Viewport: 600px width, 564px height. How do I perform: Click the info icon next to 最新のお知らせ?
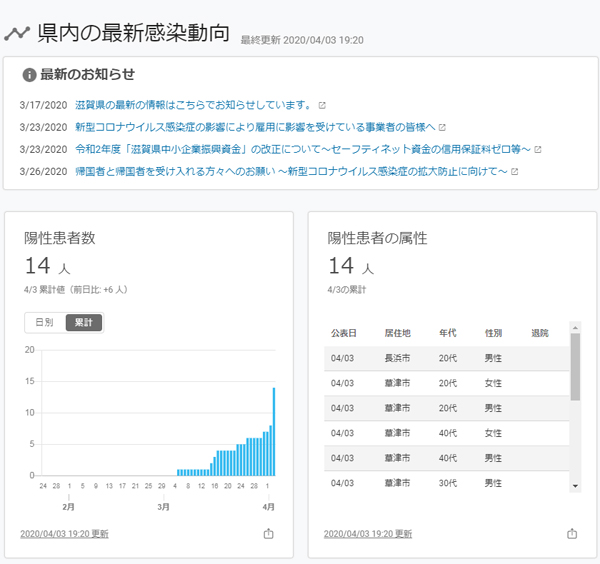(x=29, y=75)
